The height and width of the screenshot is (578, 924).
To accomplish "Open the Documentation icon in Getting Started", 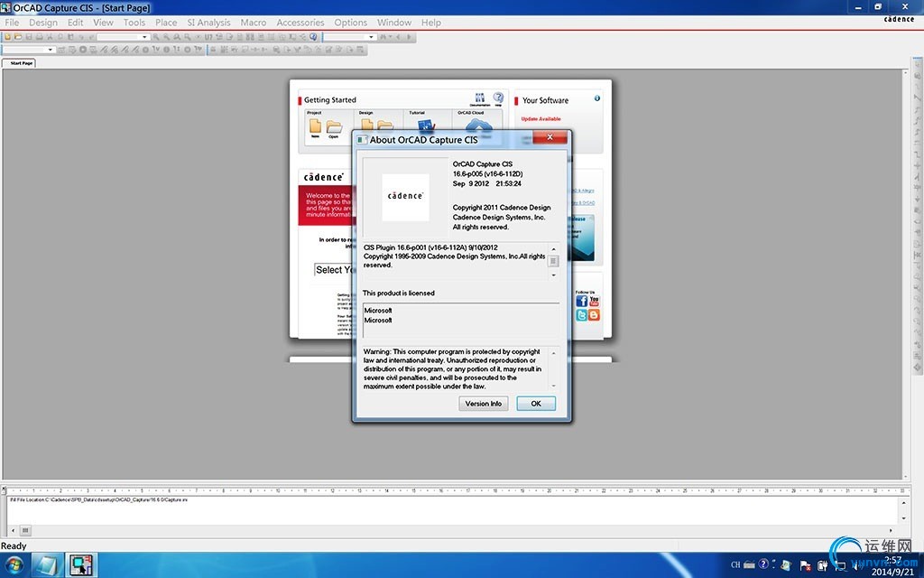I will click(x=480, y=98).
